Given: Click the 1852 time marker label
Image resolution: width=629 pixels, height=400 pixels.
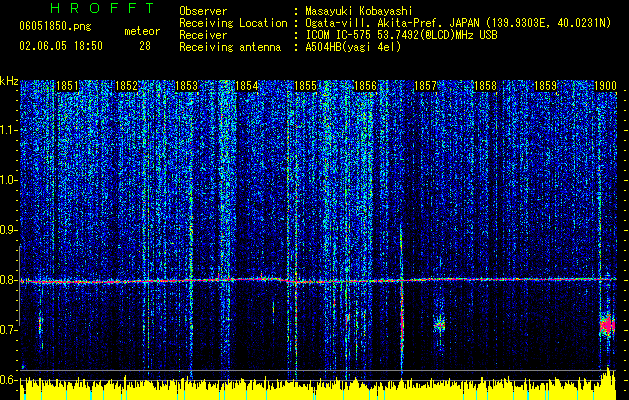Looking at the screenshot, I should pos(126,86).
